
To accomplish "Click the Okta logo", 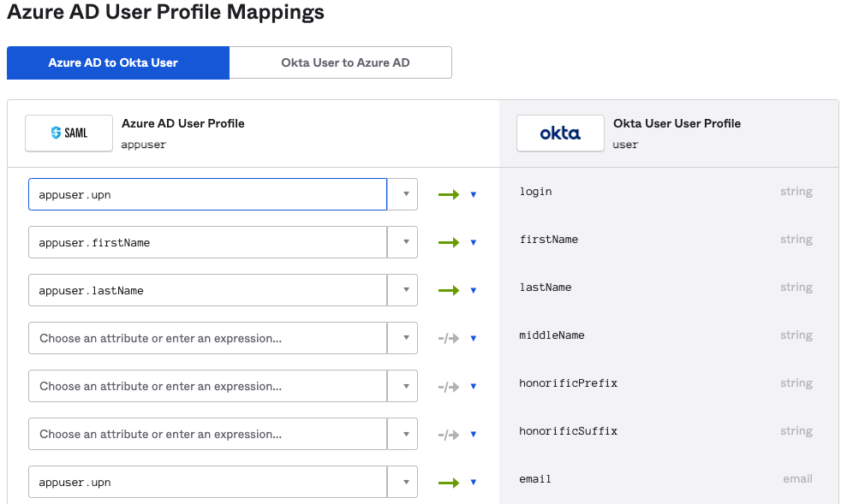I will coord(560,133).
